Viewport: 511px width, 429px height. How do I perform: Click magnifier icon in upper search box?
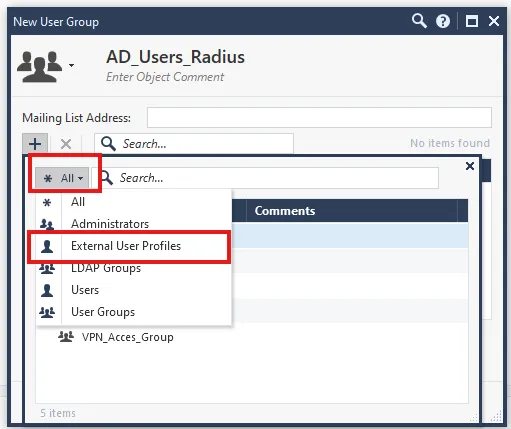coord(108,144)
